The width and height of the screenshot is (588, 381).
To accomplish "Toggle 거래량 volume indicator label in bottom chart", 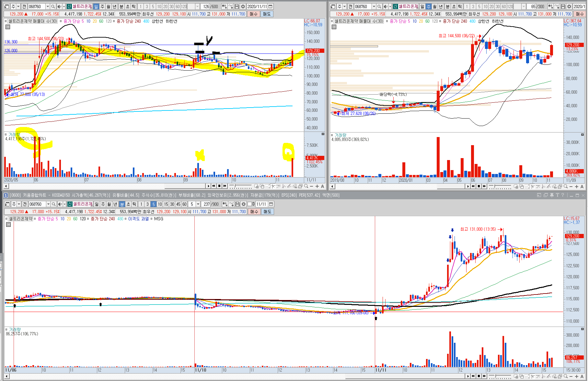I will 15,329.
